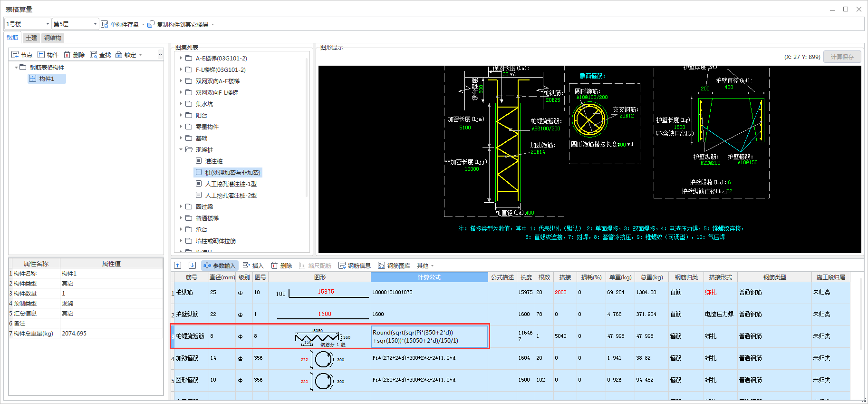Click the 节点 (node) toolbar icon
The image size is (868, 404).
coord(15,55)
